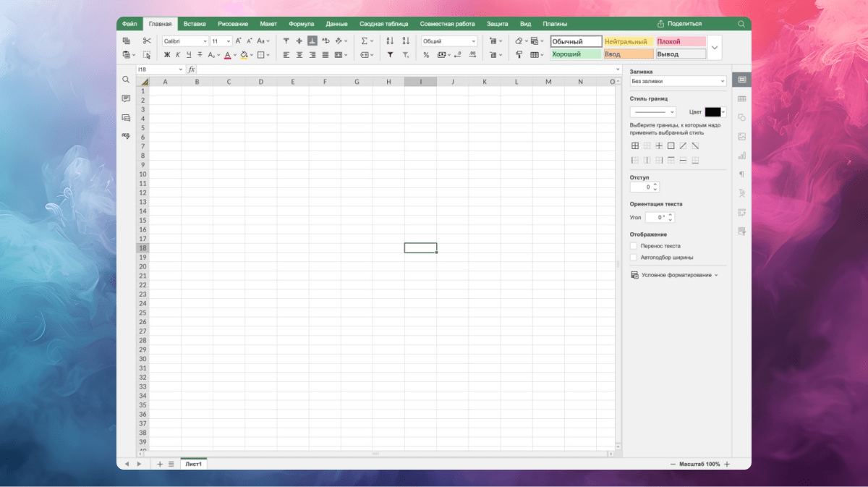Enable Перенос текста checkbox

tap(634, 246)
